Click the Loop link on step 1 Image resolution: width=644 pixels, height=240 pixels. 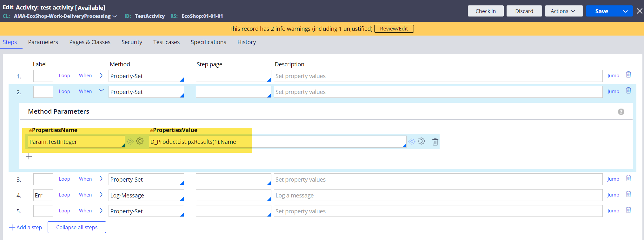[x=64, y=76]
